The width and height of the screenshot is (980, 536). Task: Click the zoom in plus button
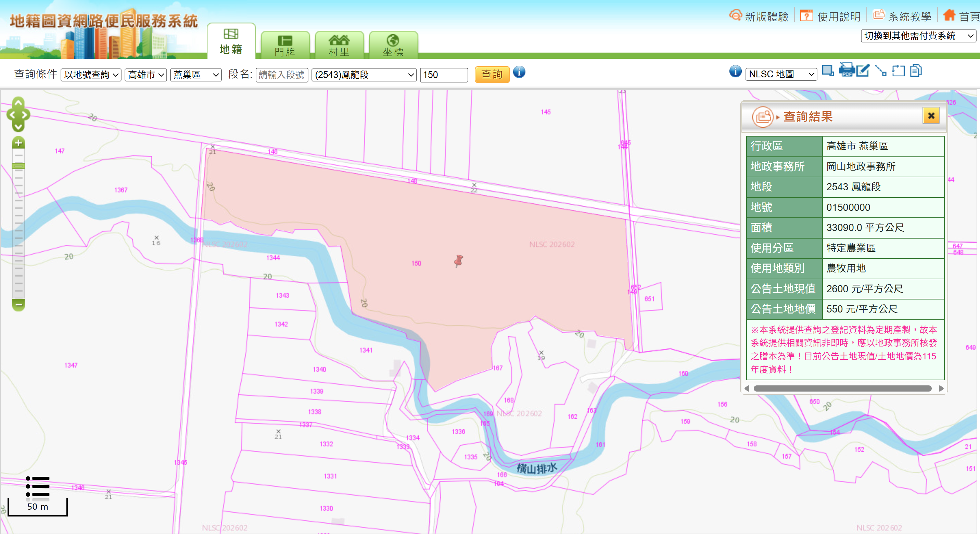[x=18, y=143]
